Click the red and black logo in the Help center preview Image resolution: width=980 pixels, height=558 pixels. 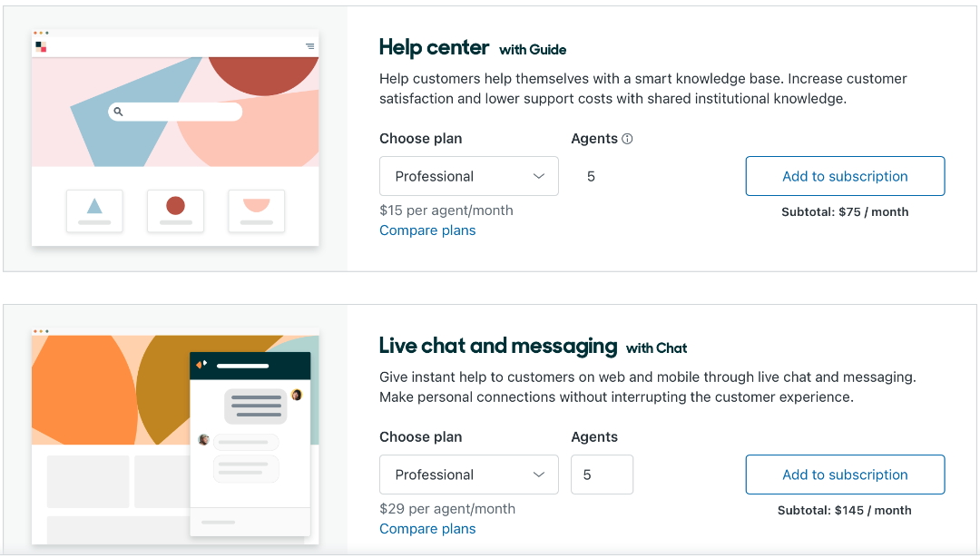pos(41,46)
